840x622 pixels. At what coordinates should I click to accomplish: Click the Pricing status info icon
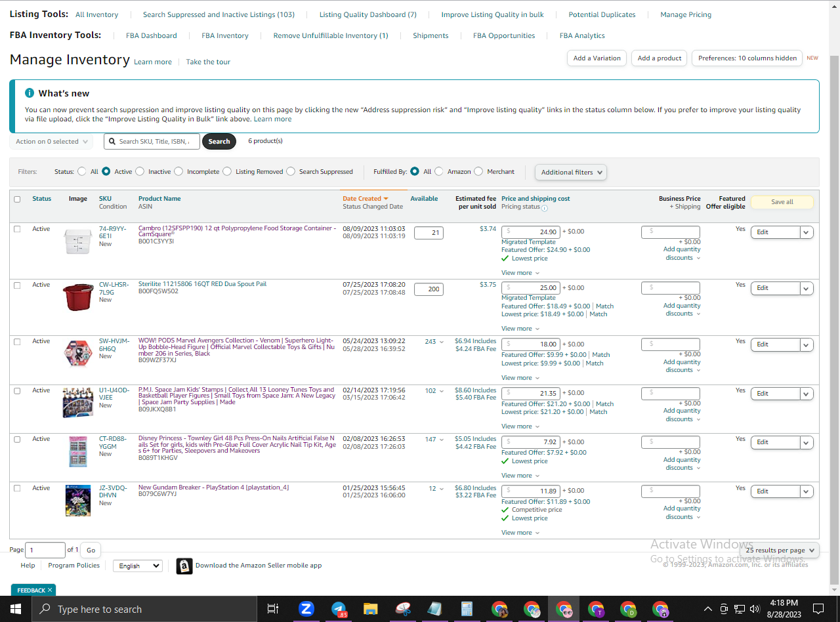pos(545,208)
